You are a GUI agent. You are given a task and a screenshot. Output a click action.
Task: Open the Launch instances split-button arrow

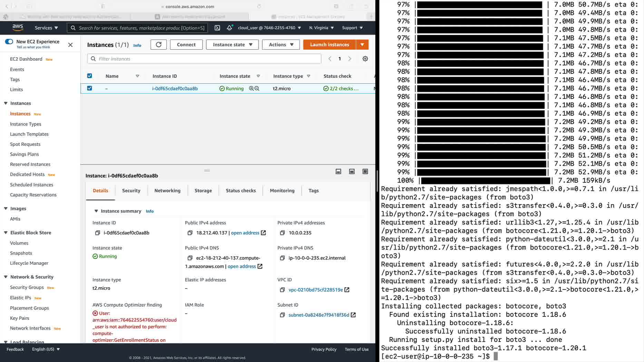tap(362, 44)
